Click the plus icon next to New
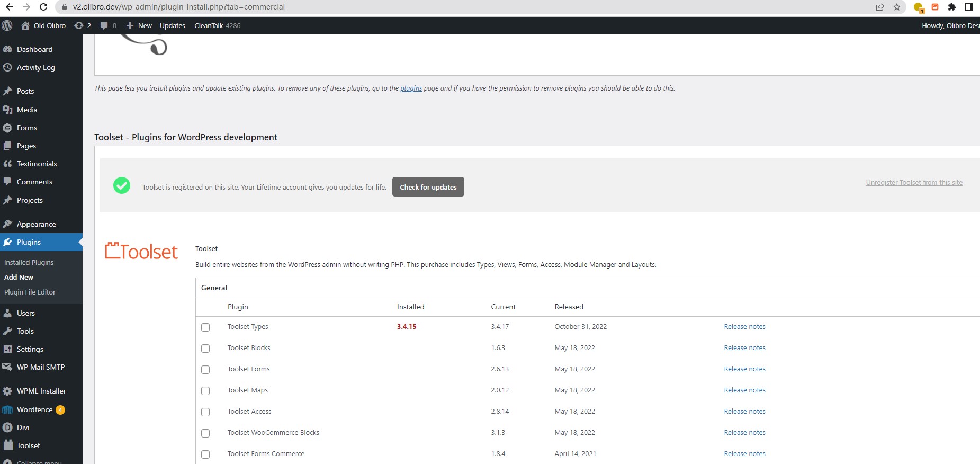 (130, 25)
